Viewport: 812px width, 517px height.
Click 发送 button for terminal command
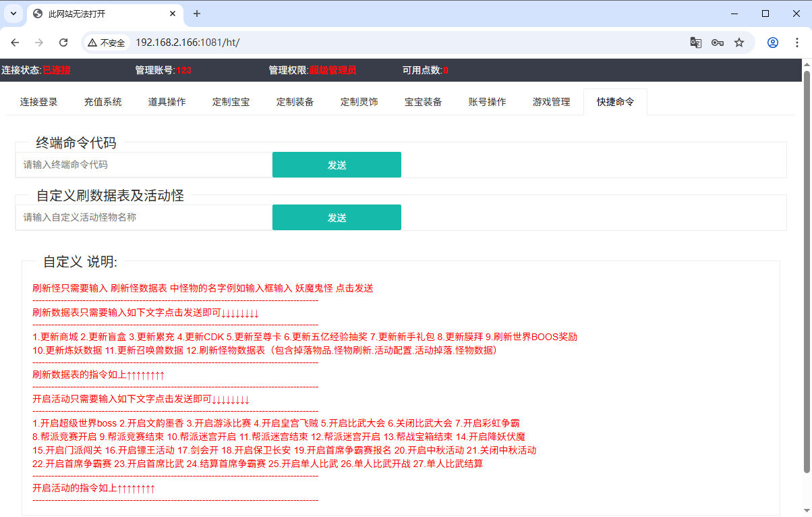point(337,165)
